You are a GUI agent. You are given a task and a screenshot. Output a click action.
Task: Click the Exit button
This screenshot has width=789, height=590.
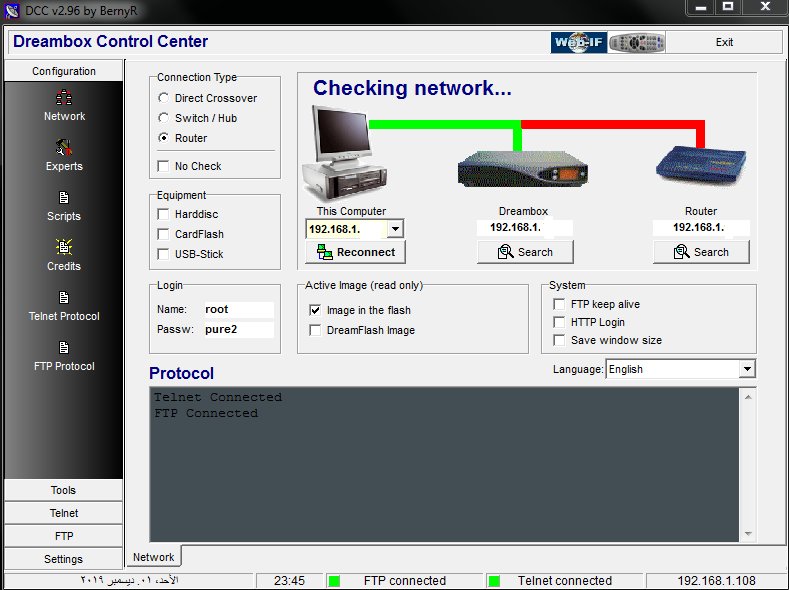pos(724,42)
